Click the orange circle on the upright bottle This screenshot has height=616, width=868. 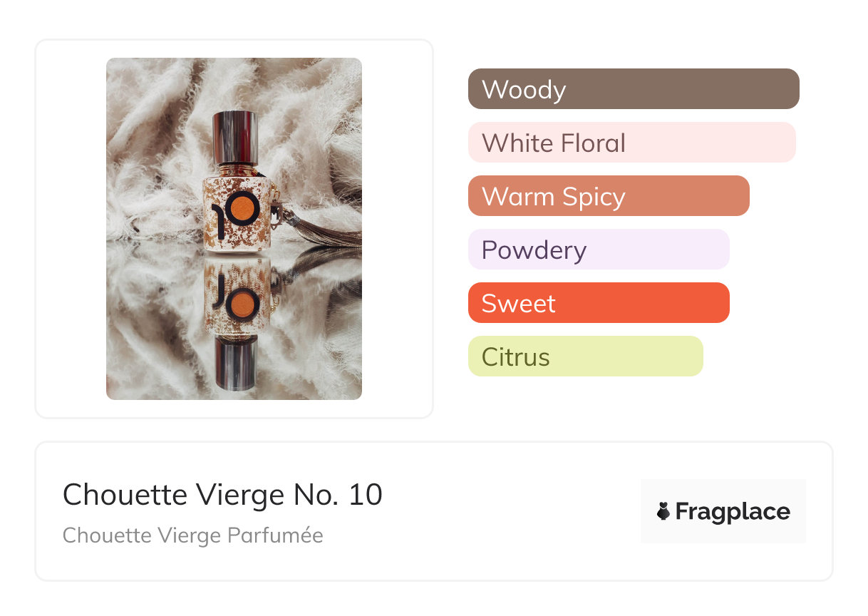coord(245,209)
